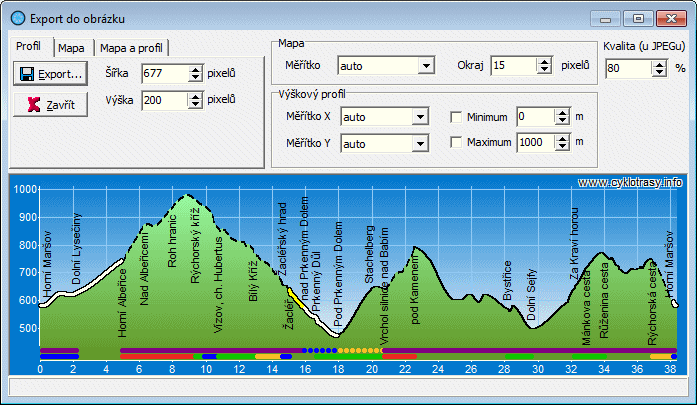Screen dimensions: 697x405
Task: Click the Stachelberg label on profile
Action: click(x=369, y=255)
